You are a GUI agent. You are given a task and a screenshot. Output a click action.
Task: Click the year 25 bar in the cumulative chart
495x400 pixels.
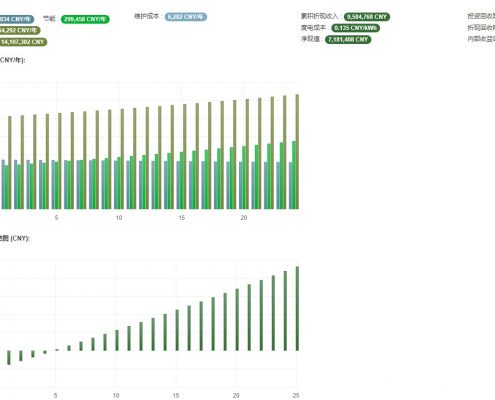[297, 309]
